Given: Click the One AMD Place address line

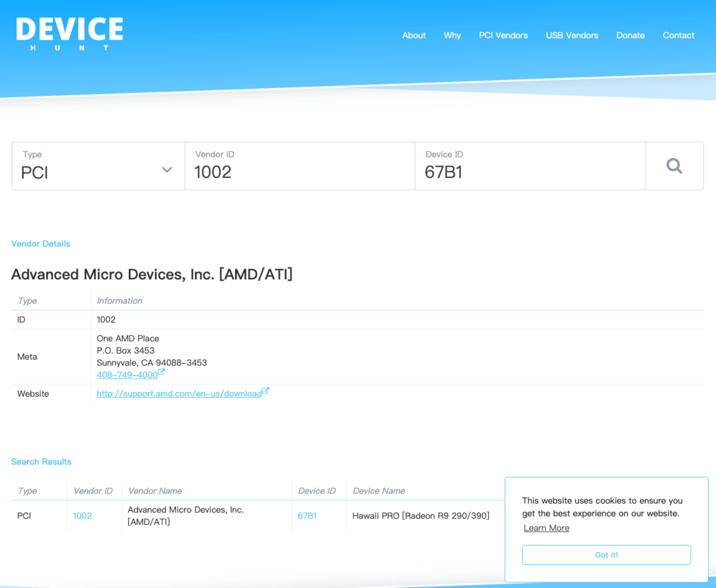Looking at the screenshot, I should [128, 338].
